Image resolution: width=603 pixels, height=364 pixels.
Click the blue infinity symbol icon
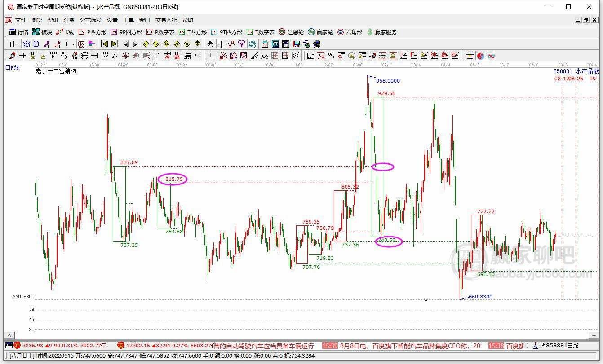pos(491,56)
